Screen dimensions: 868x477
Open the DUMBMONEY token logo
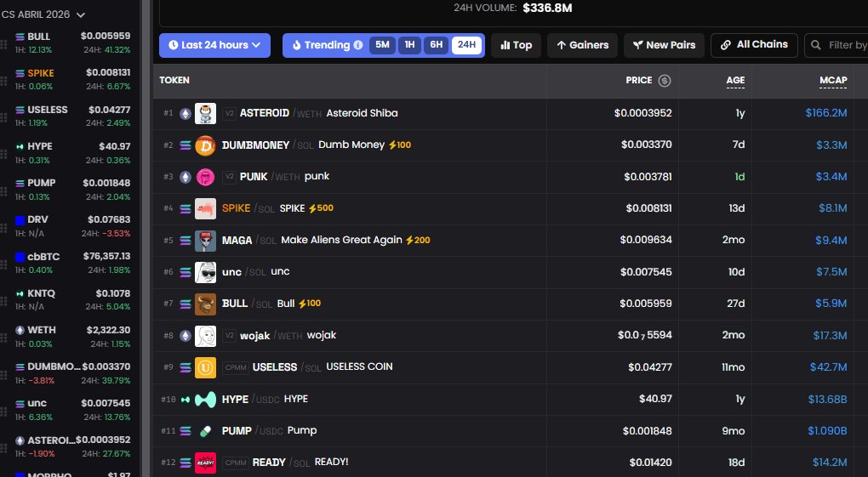205,145
